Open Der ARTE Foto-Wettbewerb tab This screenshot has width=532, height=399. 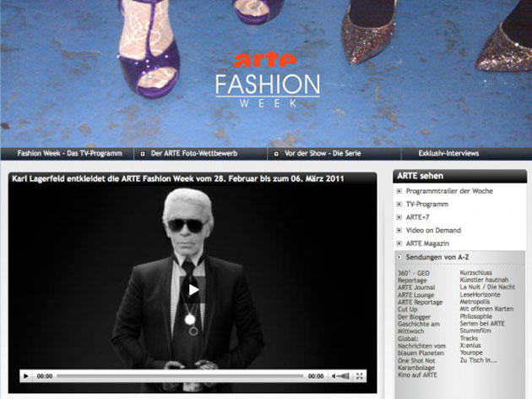[x=194, y=154]
